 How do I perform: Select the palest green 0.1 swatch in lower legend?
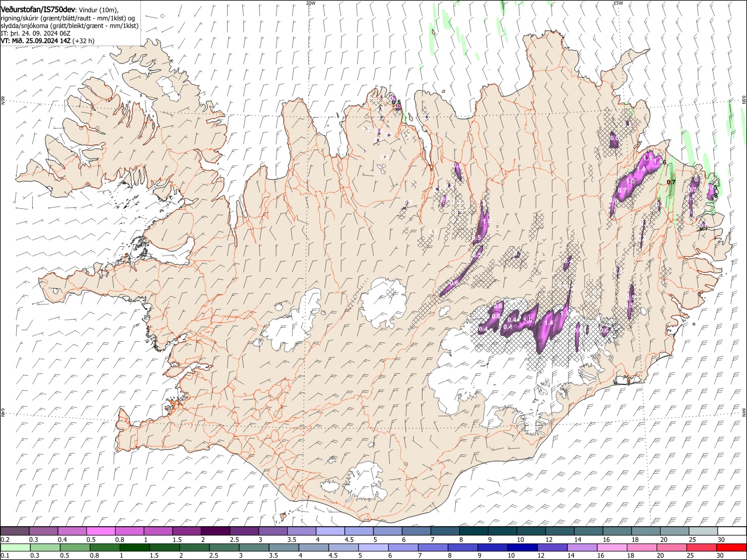tap(16, 548)
